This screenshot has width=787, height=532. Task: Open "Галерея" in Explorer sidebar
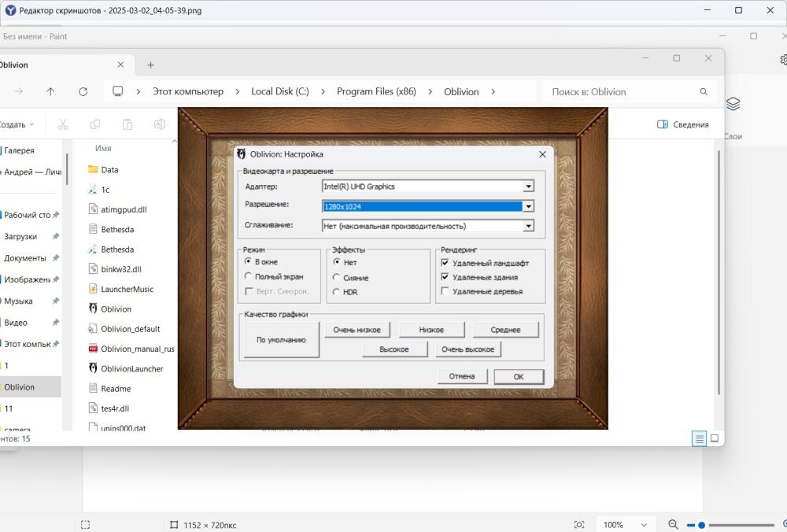tap(19, 150)
